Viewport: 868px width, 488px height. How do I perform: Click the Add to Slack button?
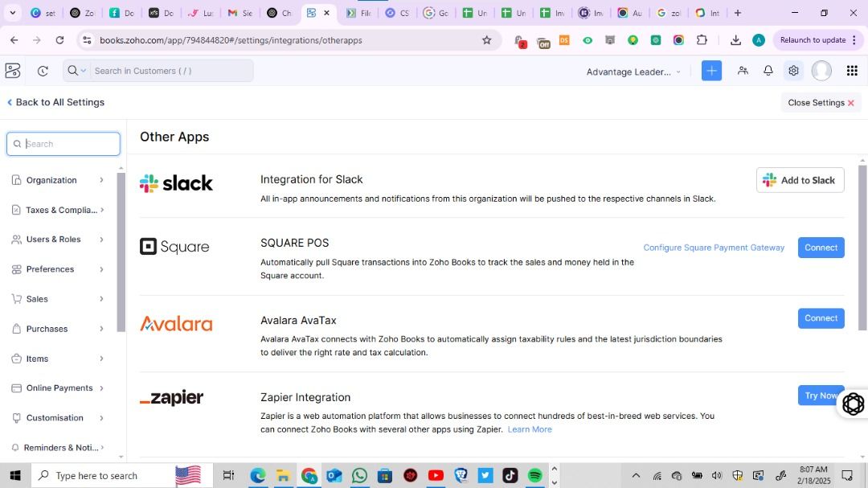coord(800,180)
